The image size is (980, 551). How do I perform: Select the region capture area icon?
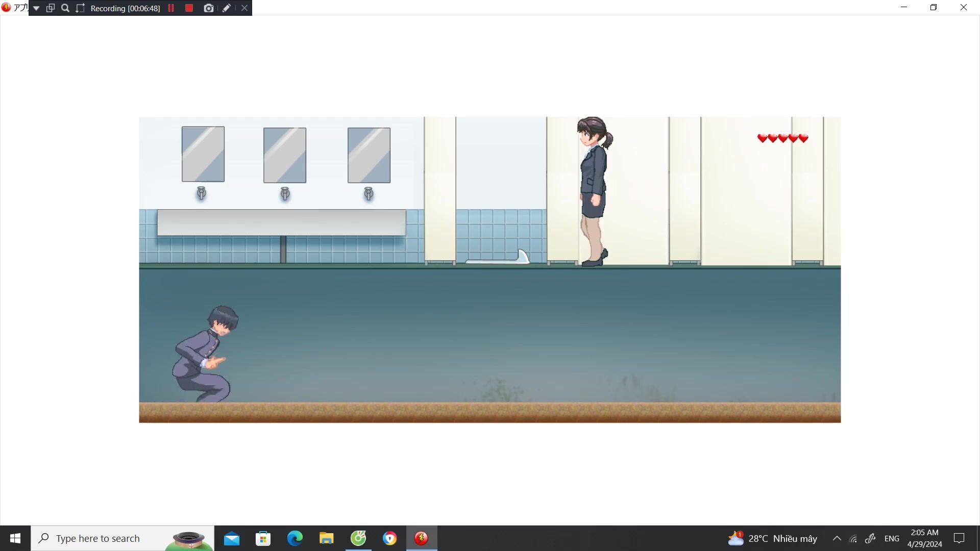(80, 8)
